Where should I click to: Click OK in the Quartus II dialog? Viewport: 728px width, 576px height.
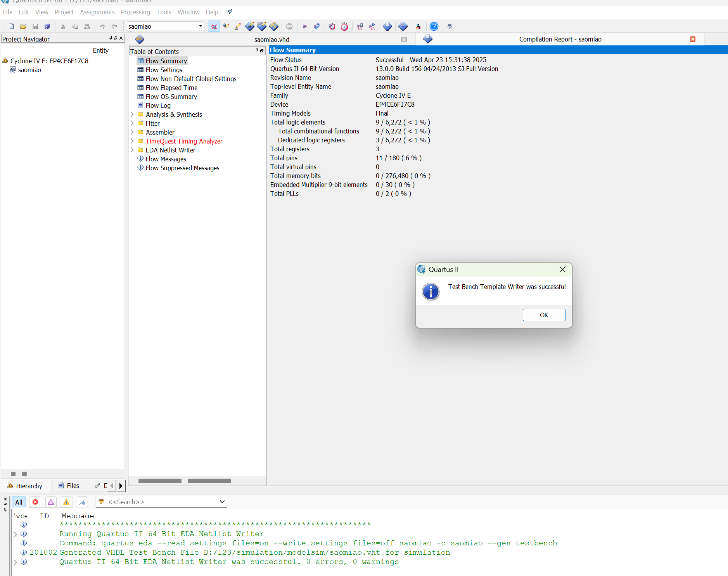click(544, 315)
